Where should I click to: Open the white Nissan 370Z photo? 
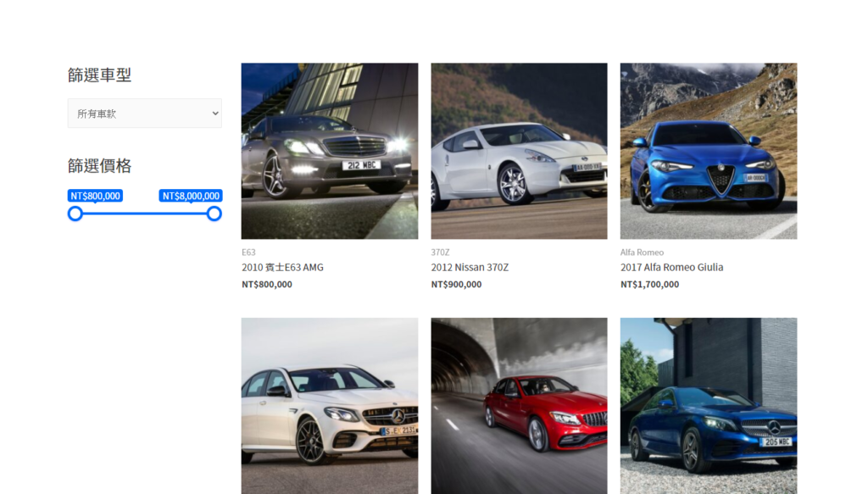[x=520, y=151]
